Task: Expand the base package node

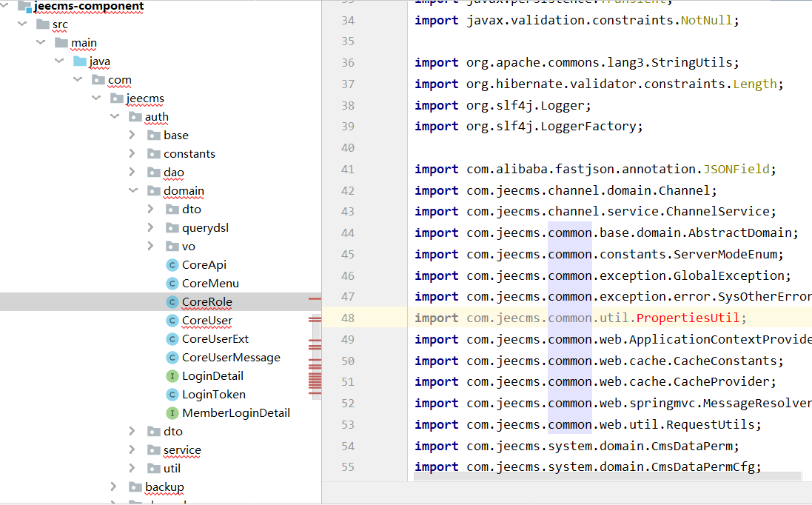Action: click(132, 136)
